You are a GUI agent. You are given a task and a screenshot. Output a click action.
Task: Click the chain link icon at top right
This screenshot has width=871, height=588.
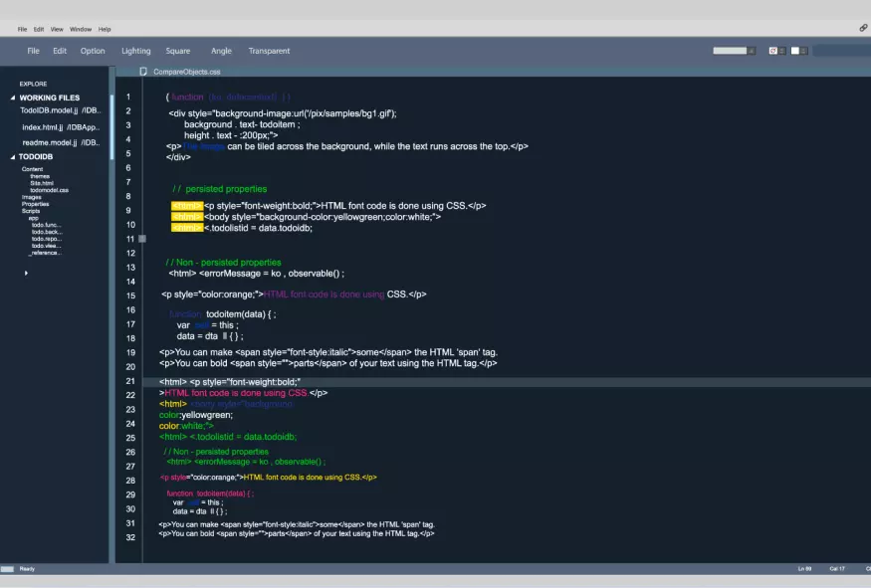[x=863, y=28]
